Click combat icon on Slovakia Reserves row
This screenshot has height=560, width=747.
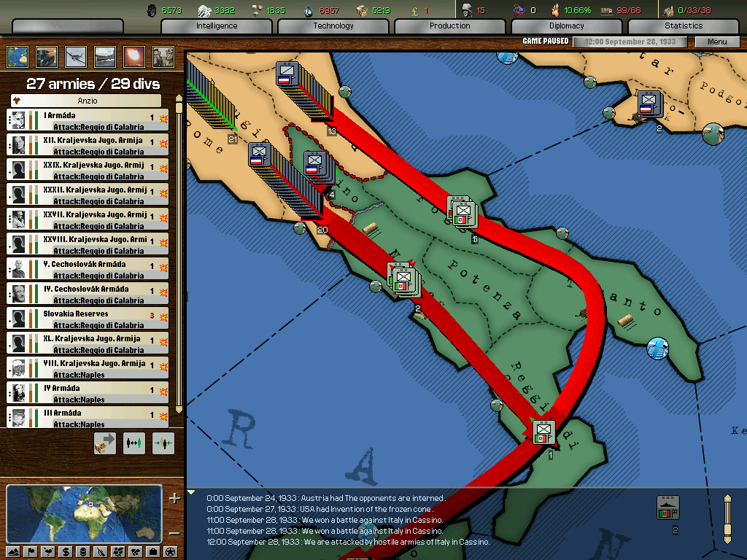click(163, 316)
